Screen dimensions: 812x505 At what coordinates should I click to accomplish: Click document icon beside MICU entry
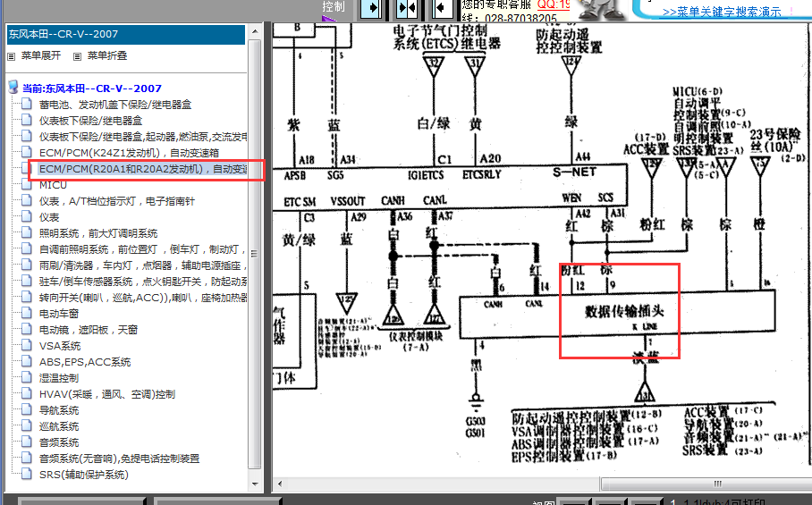pos(27,184)
